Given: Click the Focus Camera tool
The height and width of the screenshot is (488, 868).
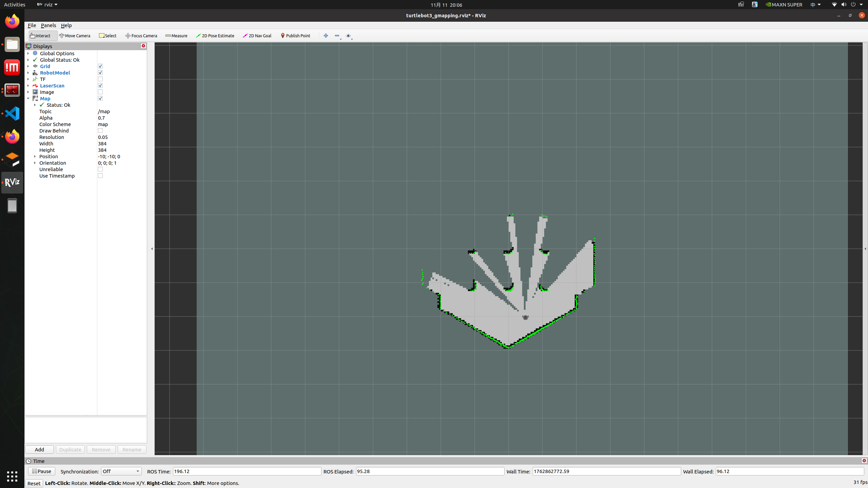Looking at the screenshot, I should 141,36.
